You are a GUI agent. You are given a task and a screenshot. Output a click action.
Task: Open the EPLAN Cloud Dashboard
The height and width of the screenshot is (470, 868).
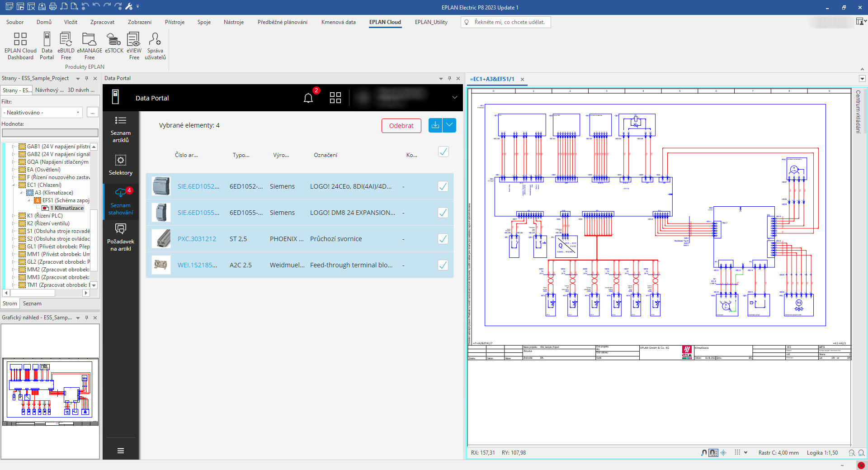pyautogui.click(x=20, y=46)
